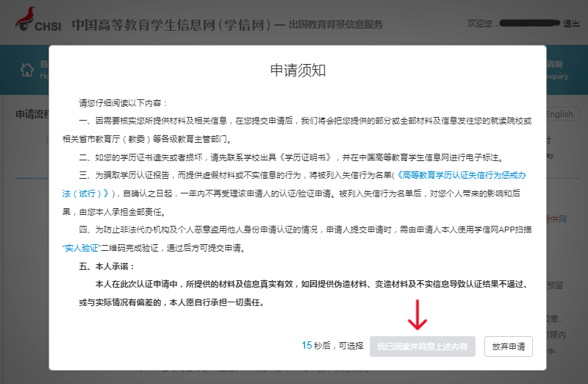Click the 退出 logout link
The height and width of the screenshot is (384, 588).
pyautogui.click(x=571, y=24)
